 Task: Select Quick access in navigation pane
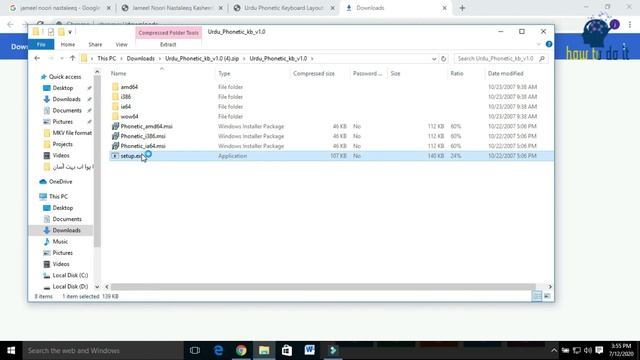(x=64, y=77)
